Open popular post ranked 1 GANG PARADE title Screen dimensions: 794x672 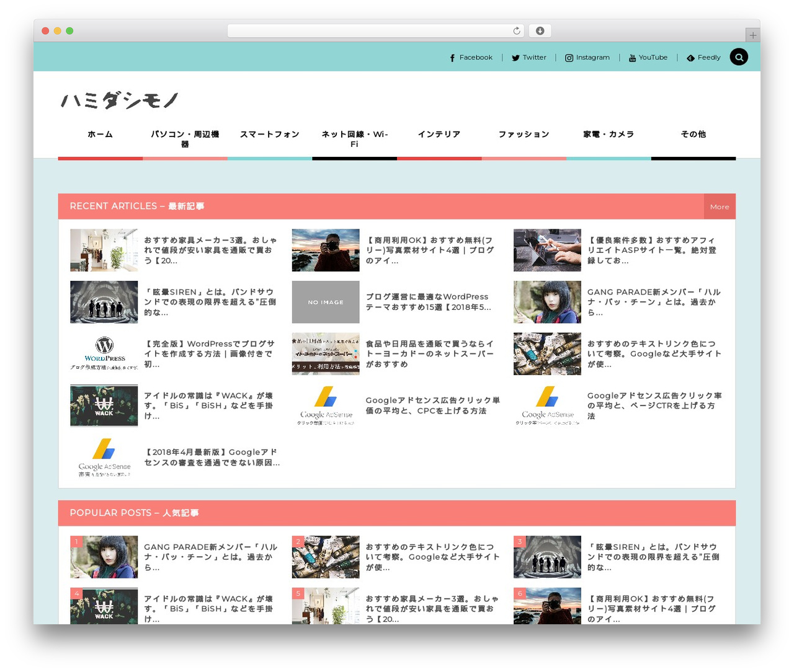211,557
